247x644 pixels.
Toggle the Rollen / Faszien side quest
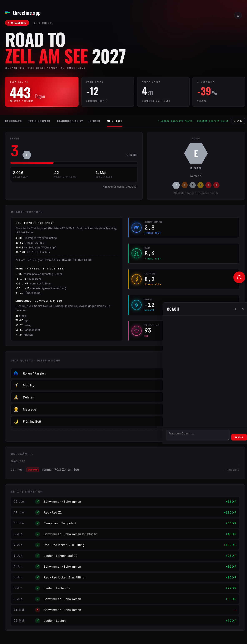click(x=87, y=373)
